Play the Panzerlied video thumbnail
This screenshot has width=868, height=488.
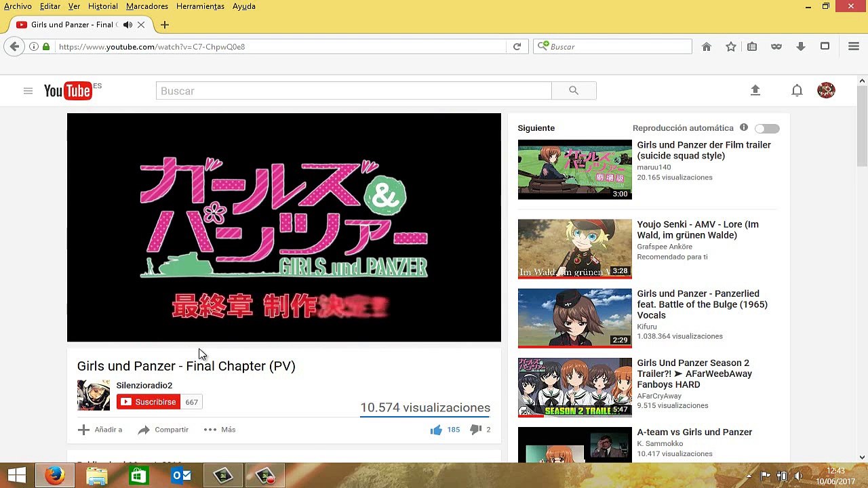(x=574, y=319)
